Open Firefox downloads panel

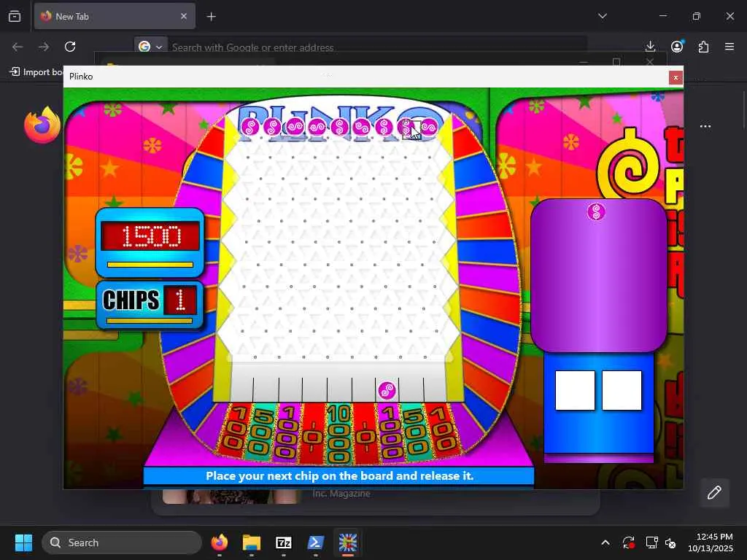[650, 47]
